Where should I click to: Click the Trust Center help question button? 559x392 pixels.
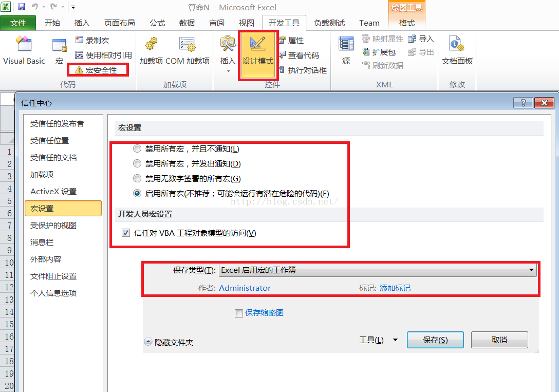coord(523,103)
